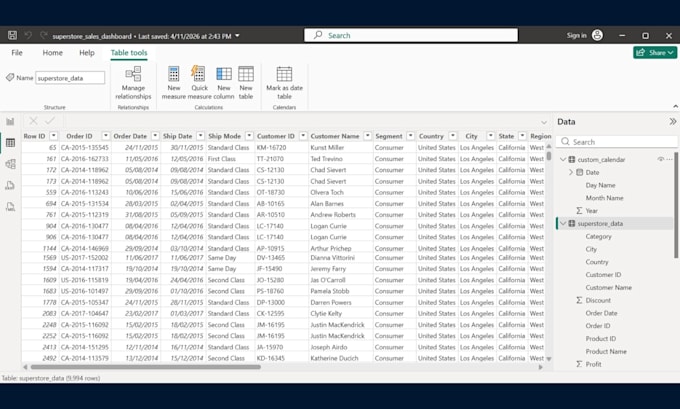Open the Ship Date column filter dropdown
The height and width of the screenshot is (409, 680).
click(x=200, y=136)
